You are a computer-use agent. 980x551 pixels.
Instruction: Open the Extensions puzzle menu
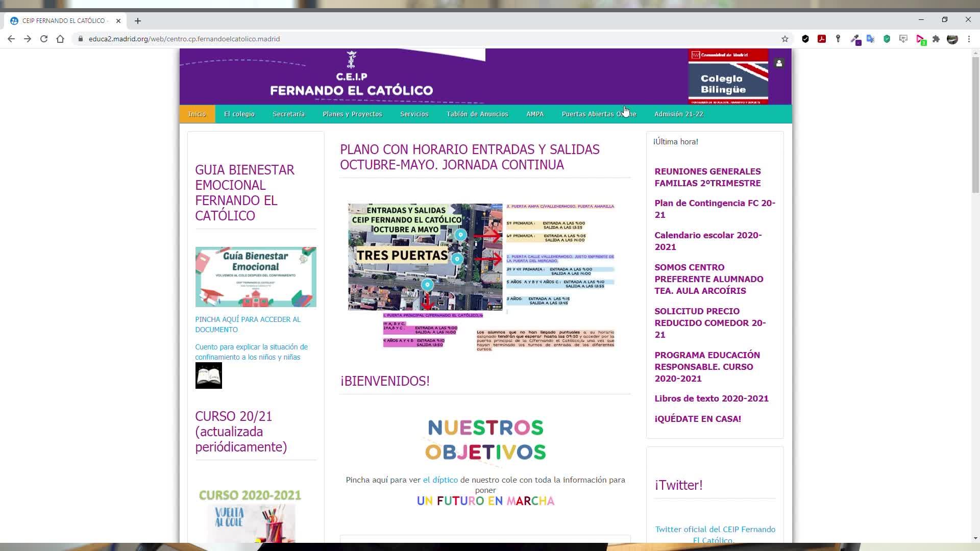pos(936,39)
